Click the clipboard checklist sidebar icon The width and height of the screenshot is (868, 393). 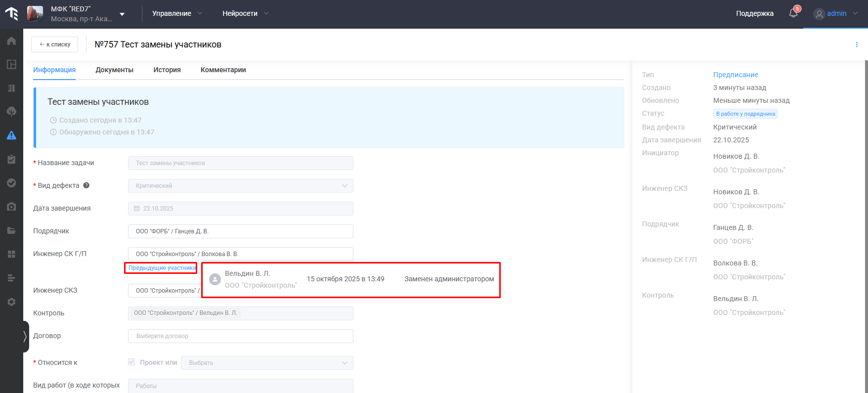click(11, 159)
